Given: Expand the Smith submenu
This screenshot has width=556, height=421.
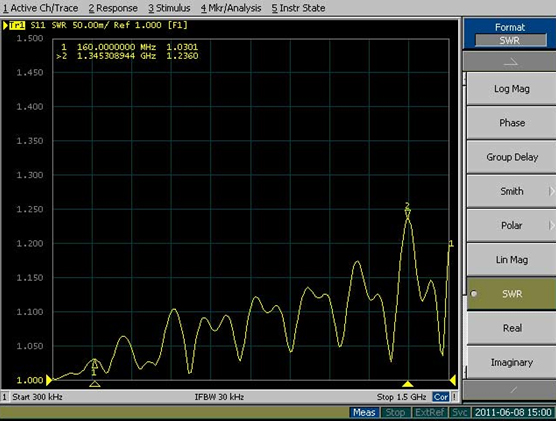Looking at the screenshot, I should [511, 191].
